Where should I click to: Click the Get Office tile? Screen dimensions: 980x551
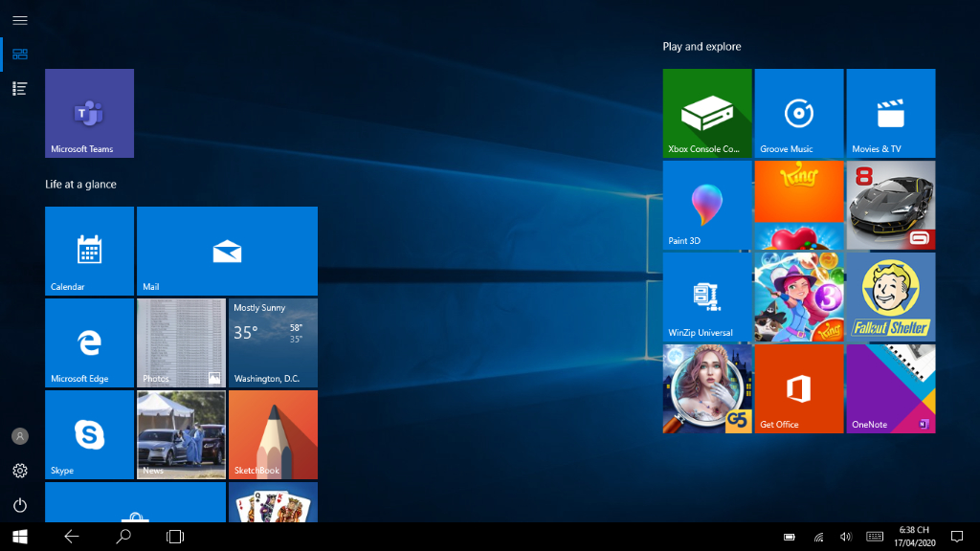pos(799,388)
